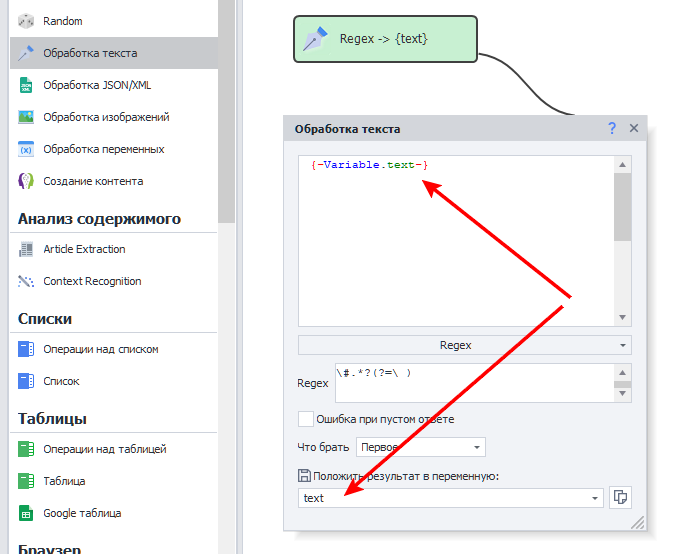Click up arrow of Regex field scrollbar
Viewport: 675px width, 554px height.
[622, 372]
